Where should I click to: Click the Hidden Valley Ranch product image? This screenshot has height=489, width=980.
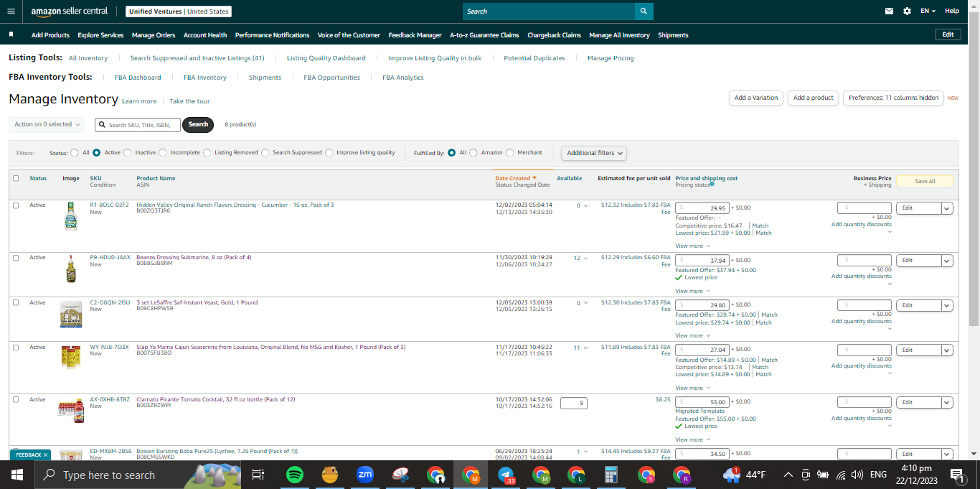click(x=70, y=216)
